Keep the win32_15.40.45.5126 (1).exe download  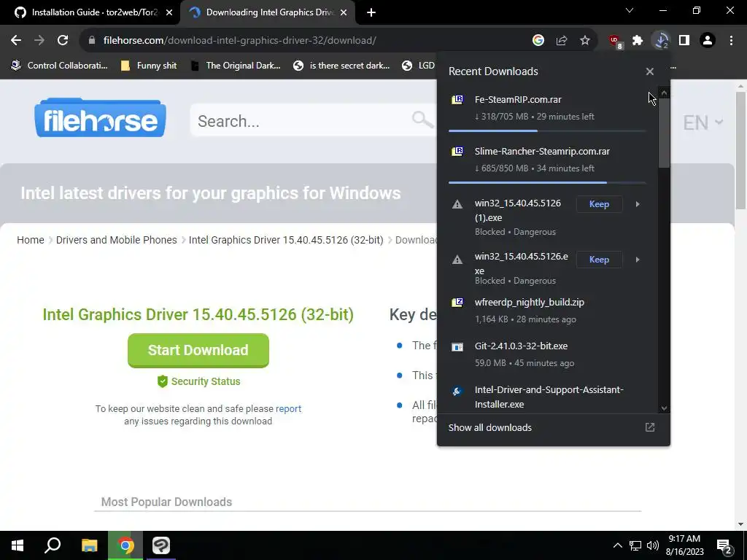click(599, 204)
